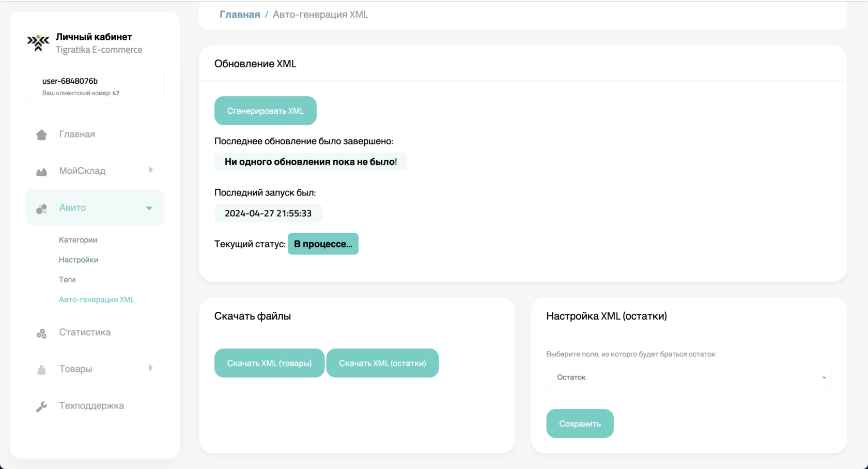This screenshot has width=868, height=469.
Task: Click 'Выберите поле, из которого будет браться остаток' label
Action: tap(631, 354)
